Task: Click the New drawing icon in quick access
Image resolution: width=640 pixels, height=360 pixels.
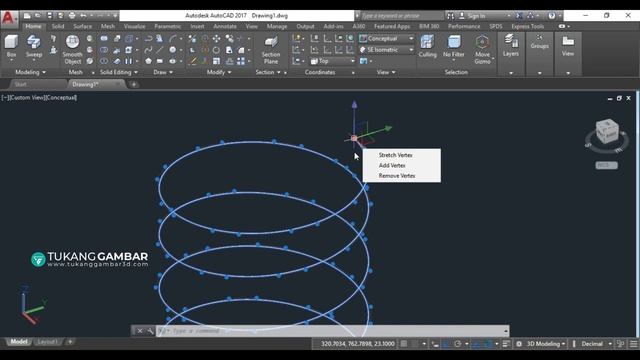Action: 27,16
